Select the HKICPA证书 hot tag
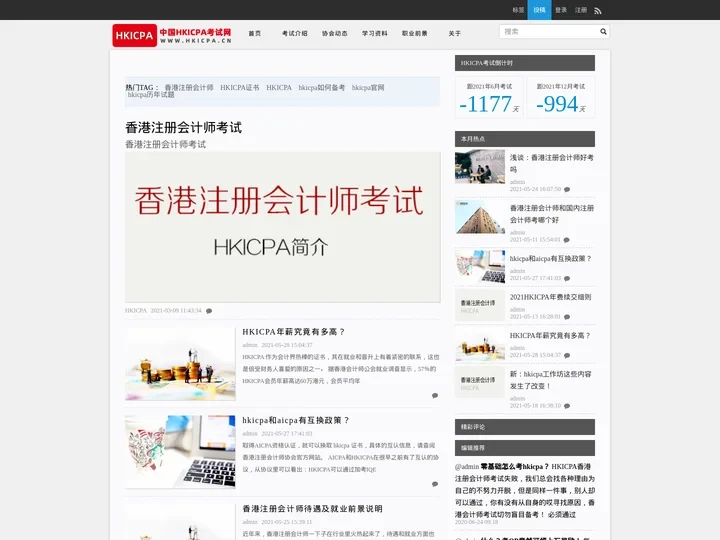720x540 pixels. [240, 87]
